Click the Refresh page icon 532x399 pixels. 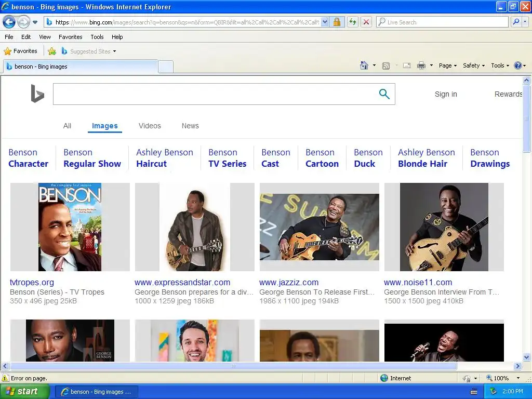click(x=353, y=22)
